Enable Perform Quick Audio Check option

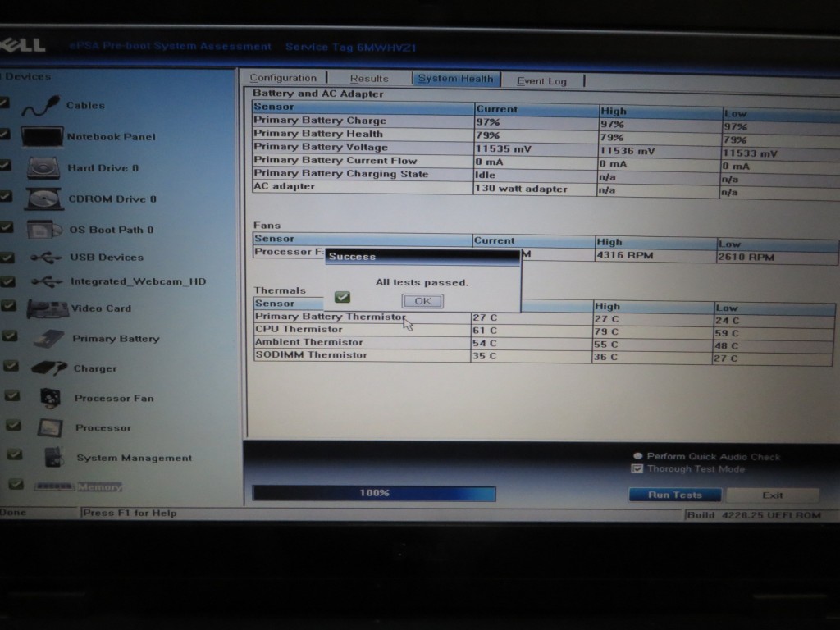point(637,456)
